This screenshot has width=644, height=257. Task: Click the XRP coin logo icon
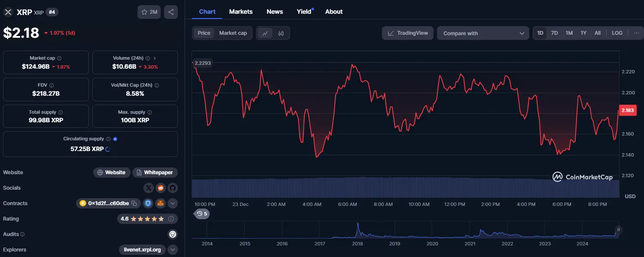[x=8, y=12]
